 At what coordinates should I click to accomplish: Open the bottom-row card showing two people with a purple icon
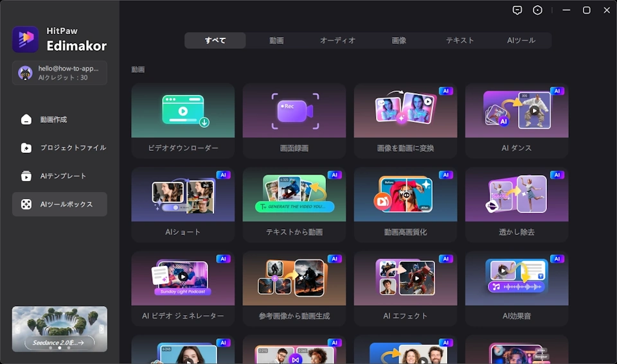click(294, 349)
